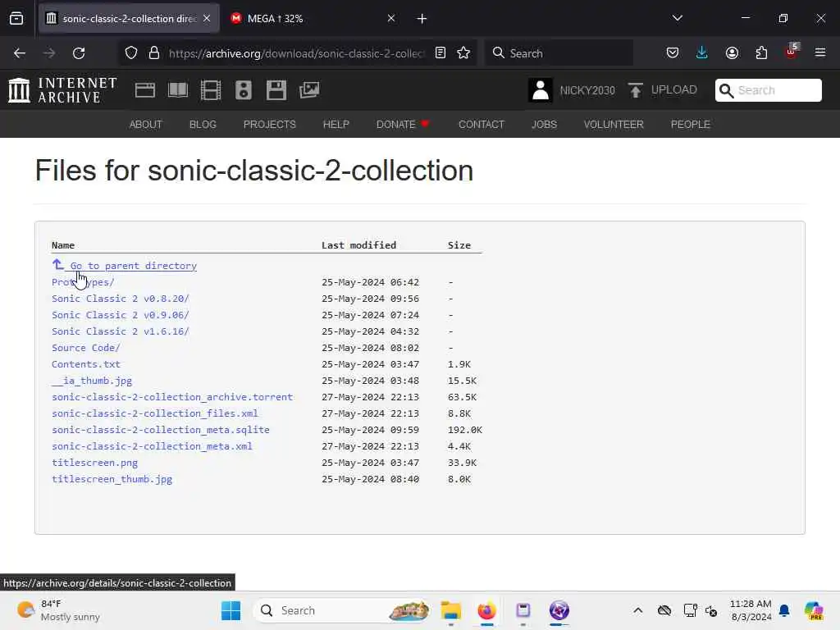Open the Prototypes/ folder link

click(83, 282)
